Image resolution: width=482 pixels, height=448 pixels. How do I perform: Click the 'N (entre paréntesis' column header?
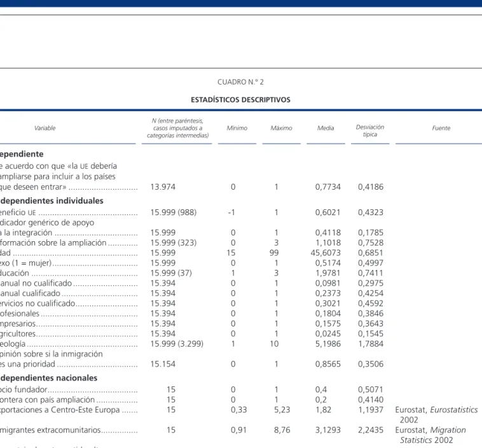pos(177,128)
